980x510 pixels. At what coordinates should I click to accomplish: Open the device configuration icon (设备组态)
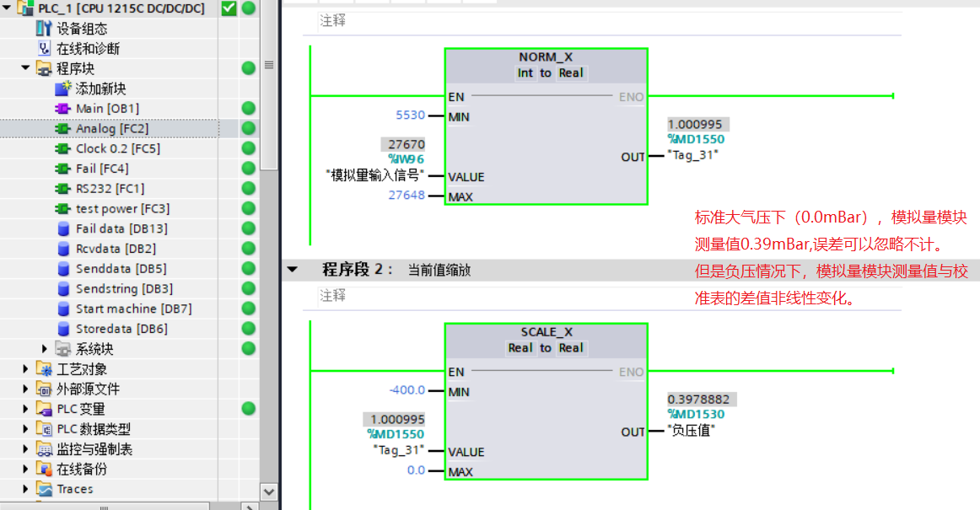point(45,29)
